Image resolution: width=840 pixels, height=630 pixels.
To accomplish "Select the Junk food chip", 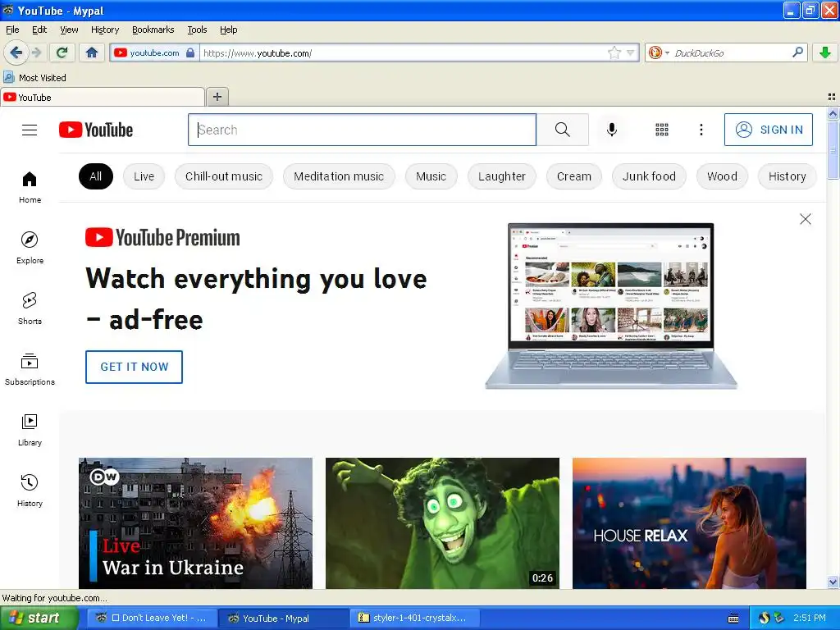I will point(649,176).
